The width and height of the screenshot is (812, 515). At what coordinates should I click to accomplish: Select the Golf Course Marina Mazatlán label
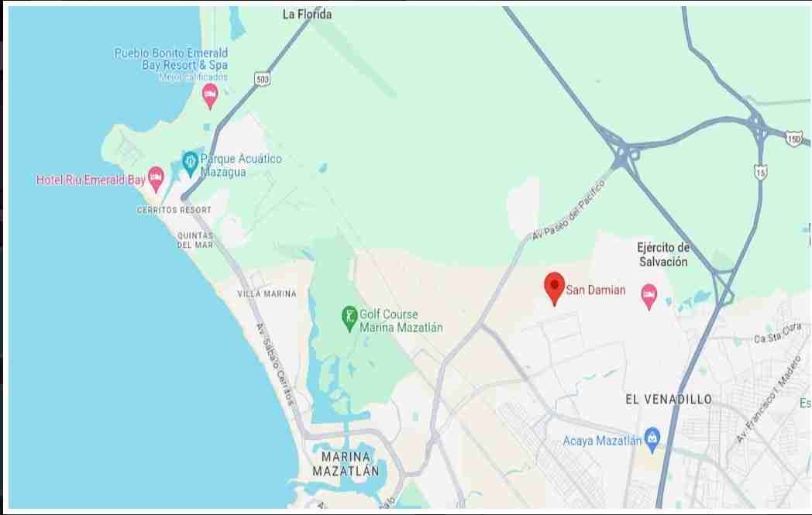tap(401, 321)
